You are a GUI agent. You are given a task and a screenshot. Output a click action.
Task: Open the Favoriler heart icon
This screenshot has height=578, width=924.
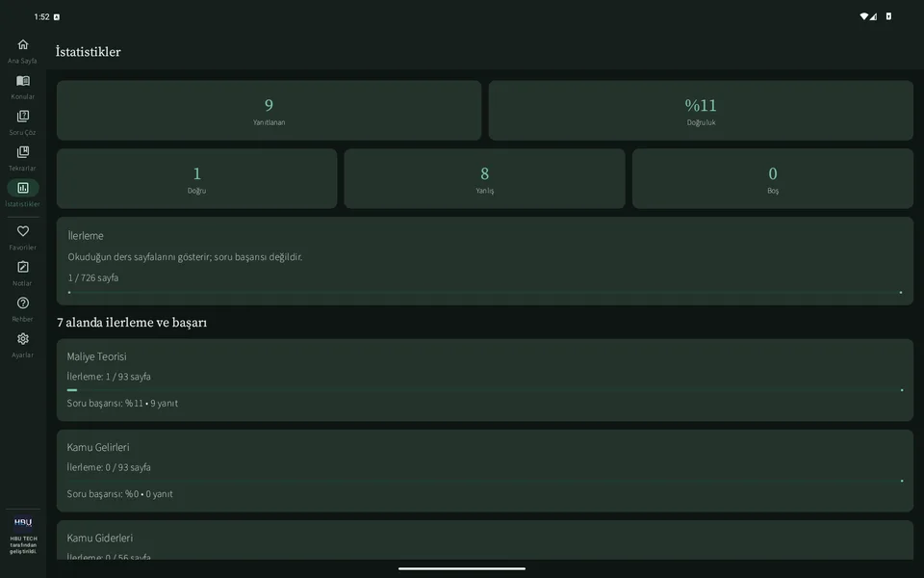click(23, 231)
